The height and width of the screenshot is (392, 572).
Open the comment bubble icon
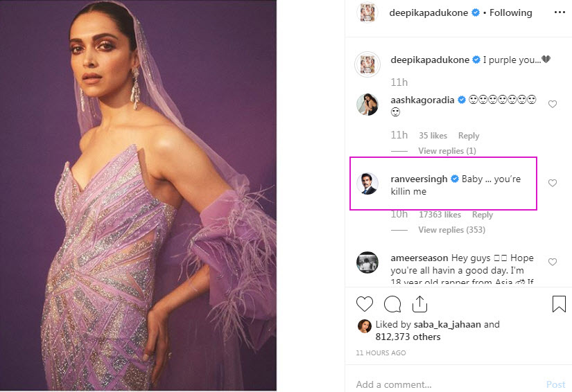392,304
